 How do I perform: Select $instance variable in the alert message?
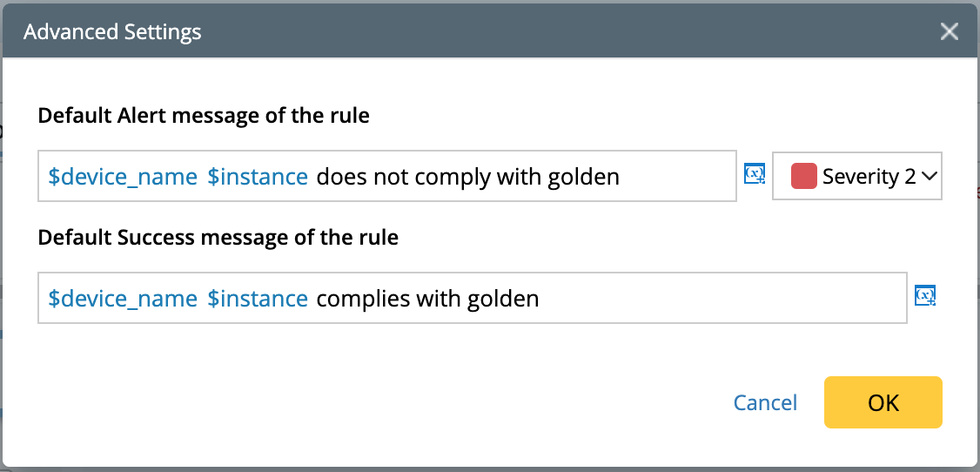click(x=258, y=177)
